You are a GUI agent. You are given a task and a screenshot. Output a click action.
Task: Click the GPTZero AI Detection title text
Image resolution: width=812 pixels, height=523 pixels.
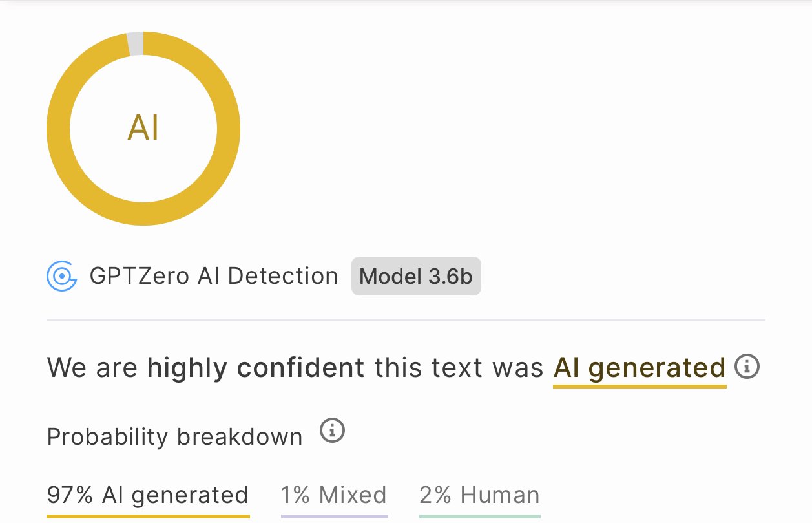214,276
